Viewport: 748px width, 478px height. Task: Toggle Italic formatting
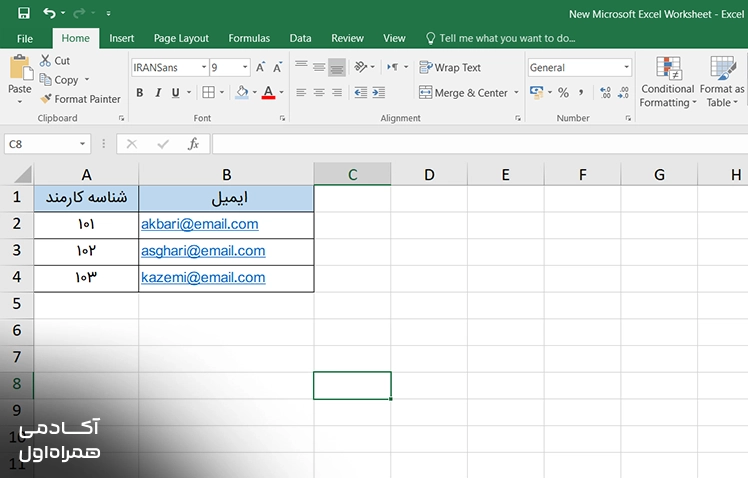tap(158, 93)
